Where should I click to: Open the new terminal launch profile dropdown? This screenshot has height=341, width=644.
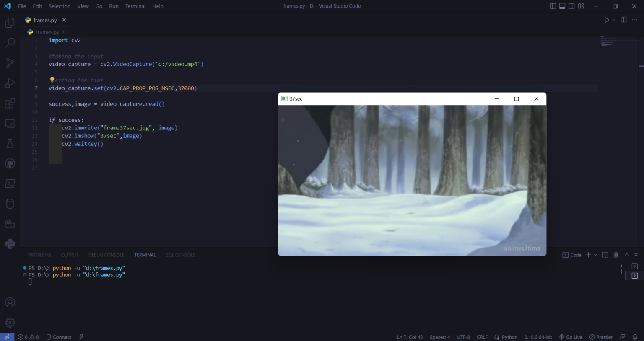595,255
